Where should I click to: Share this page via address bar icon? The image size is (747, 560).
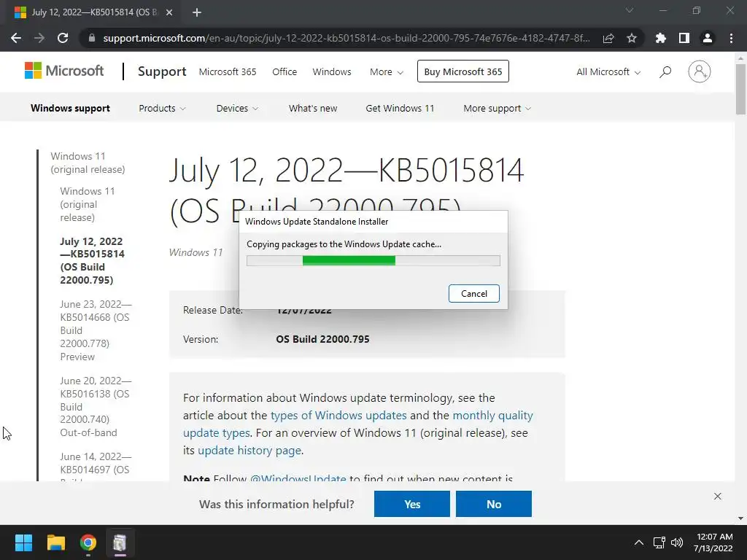(608, 38)
